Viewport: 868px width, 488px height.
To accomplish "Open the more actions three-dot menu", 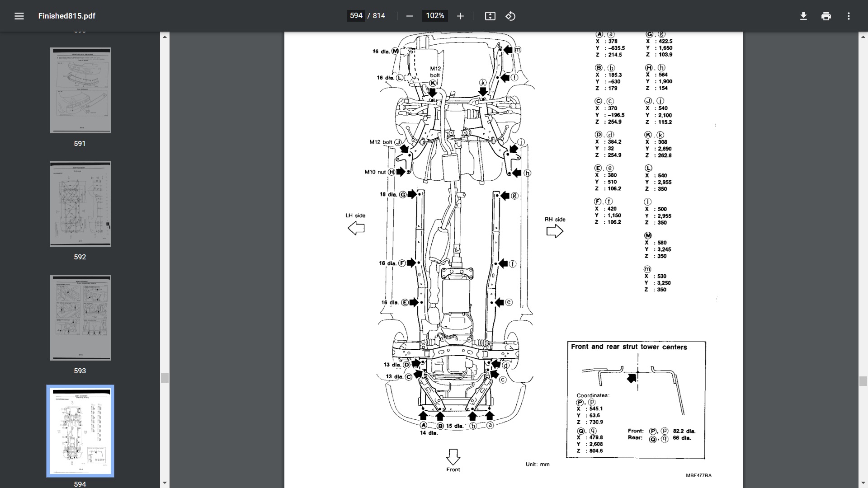I will pos(849,16).
